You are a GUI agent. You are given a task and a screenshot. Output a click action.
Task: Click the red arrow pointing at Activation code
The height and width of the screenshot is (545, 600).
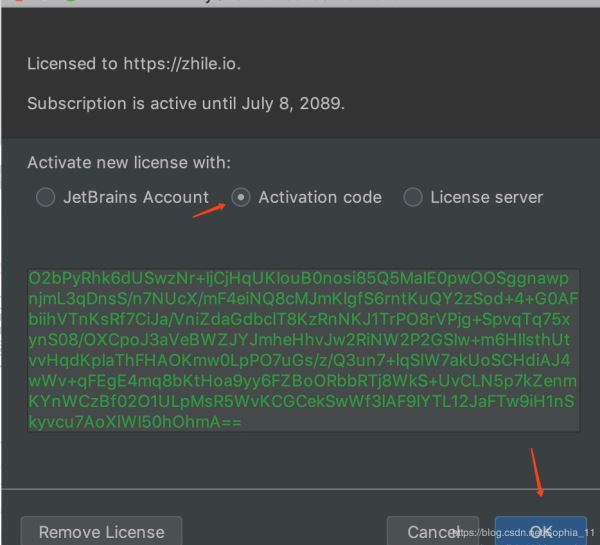208,210
